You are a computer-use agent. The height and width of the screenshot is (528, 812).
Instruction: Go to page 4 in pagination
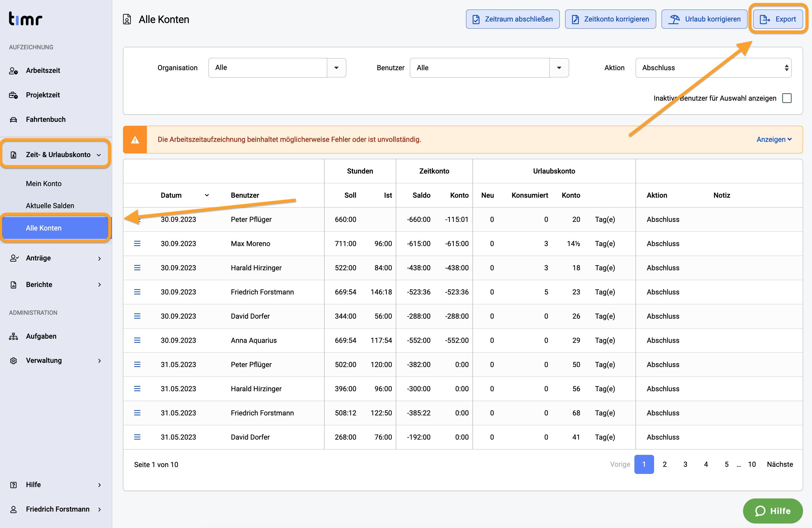click(706, 464)
